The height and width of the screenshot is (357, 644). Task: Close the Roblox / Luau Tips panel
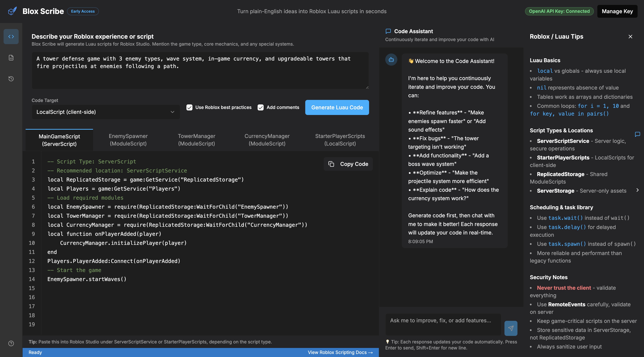tap(630, 36)
